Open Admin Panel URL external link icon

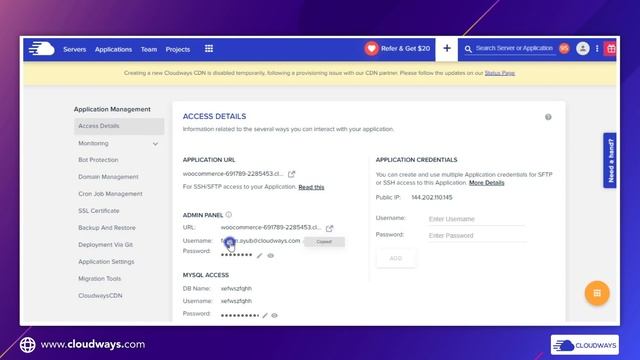pyautogui.click(x=329, y=228)
